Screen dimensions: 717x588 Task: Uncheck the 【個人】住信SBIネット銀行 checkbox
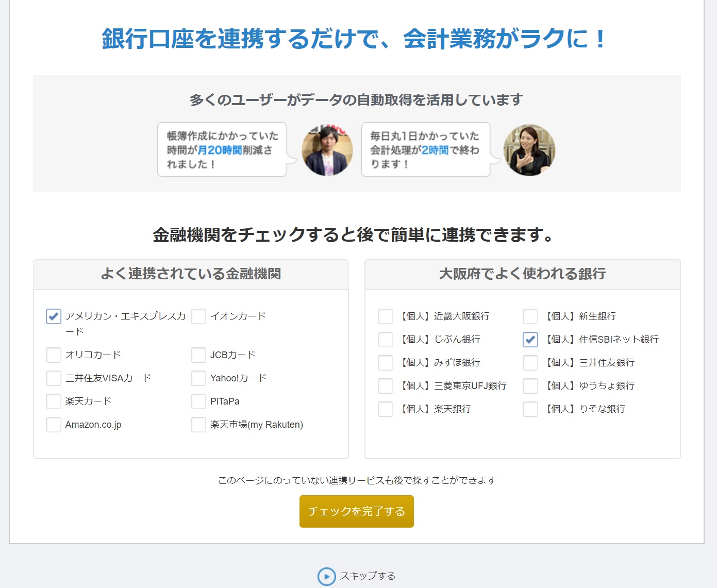[x=530, y=340]
